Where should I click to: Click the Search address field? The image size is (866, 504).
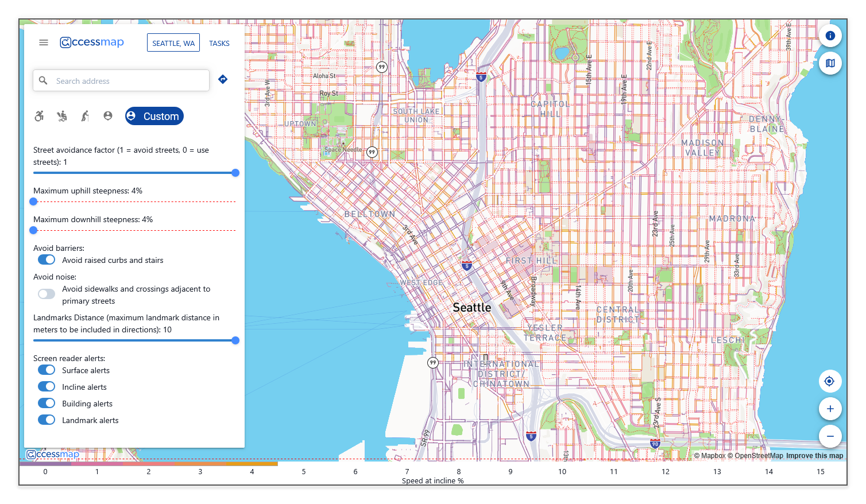(x=129, y=81)
